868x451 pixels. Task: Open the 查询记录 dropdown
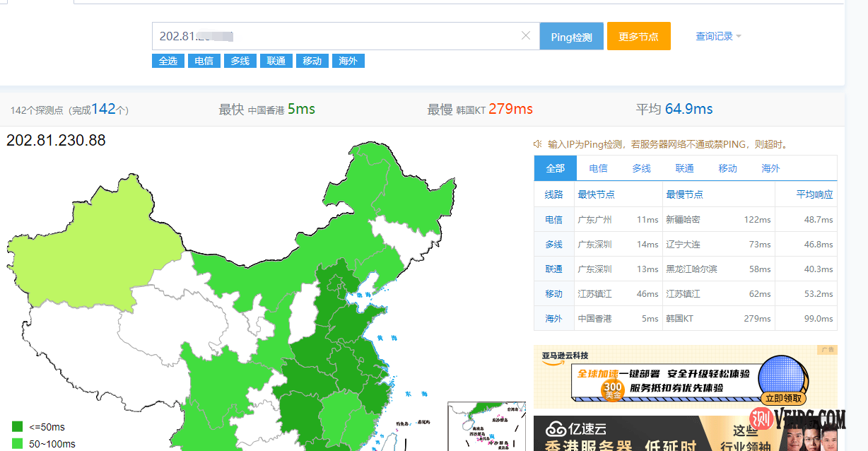(x=718, y=36)
